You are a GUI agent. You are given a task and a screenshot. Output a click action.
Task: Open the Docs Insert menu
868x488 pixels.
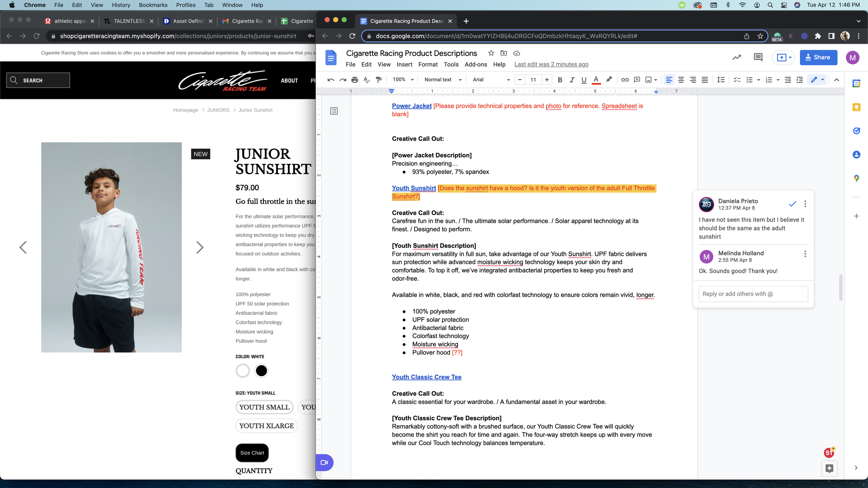(404, 65)
